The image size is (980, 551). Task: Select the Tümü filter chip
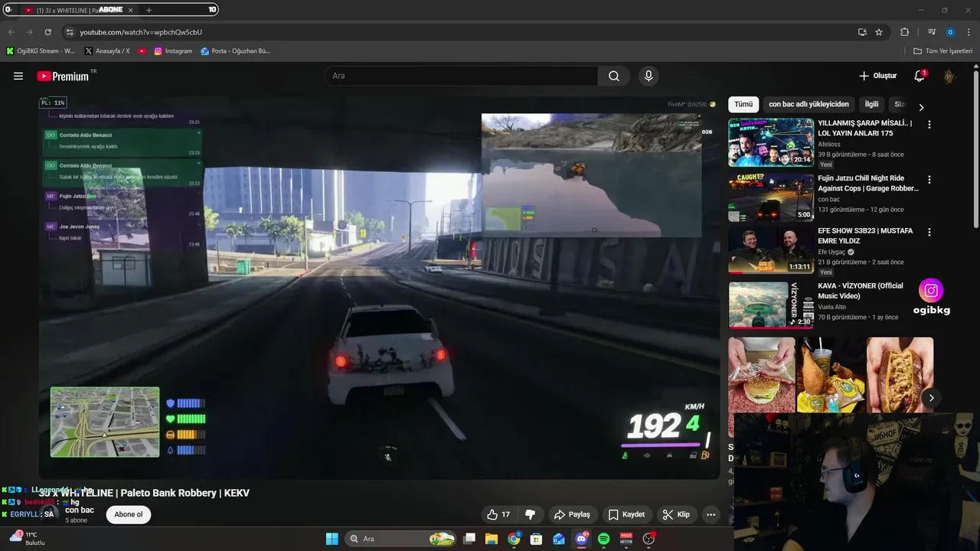click(743, 104)
